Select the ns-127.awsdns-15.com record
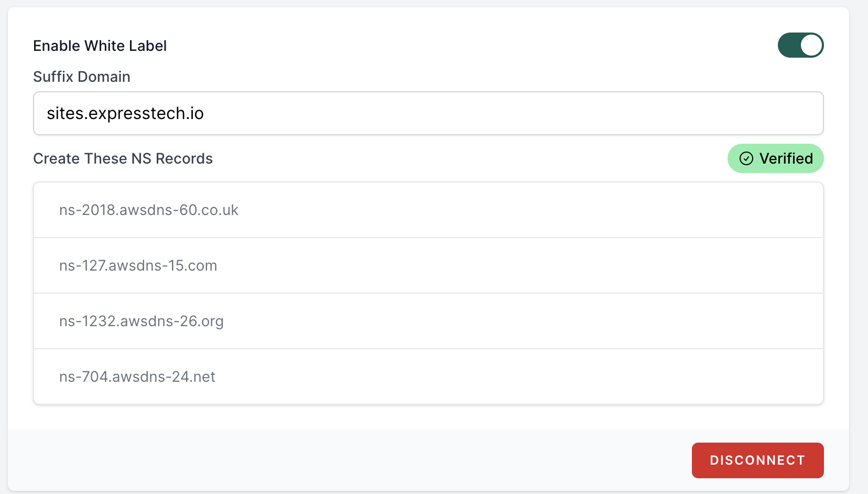868x494 pixels. coord(428,265)
